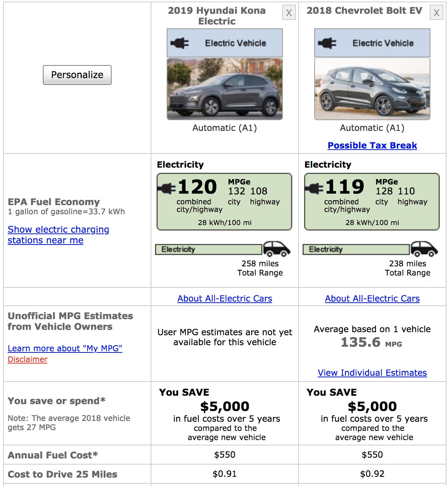The image size is (448, 486).
Task: Click the plug icon beside 119 MPGe
Action: 314,188
